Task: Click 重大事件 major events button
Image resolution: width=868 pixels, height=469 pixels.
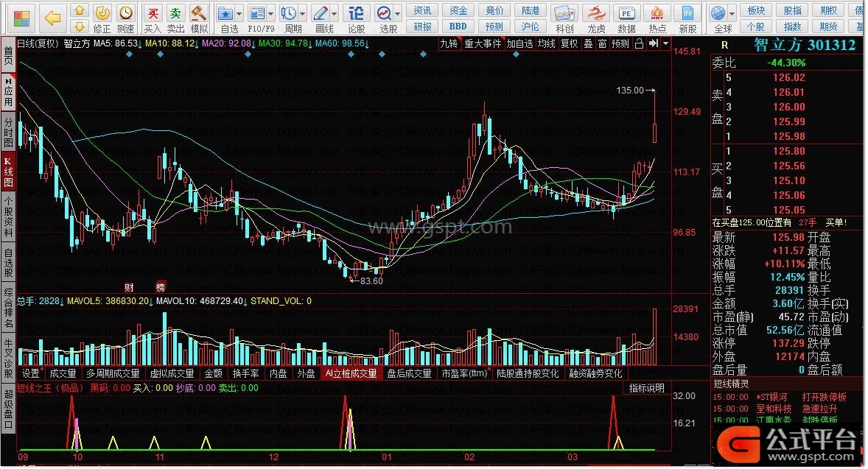Action: tap(483, 43)
